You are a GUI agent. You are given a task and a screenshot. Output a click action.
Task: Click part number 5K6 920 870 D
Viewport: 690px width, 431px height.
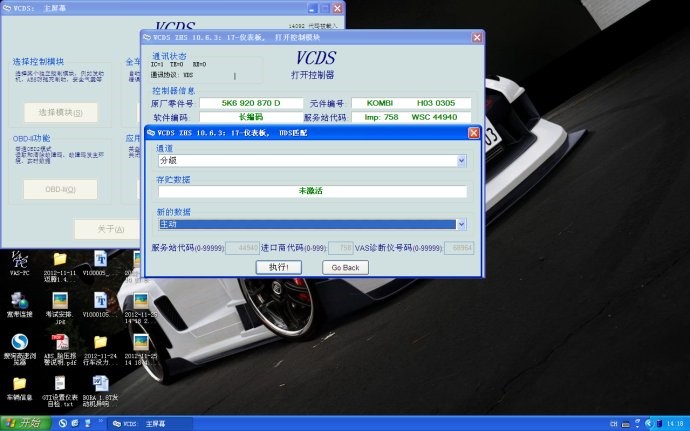click(251, 103)
